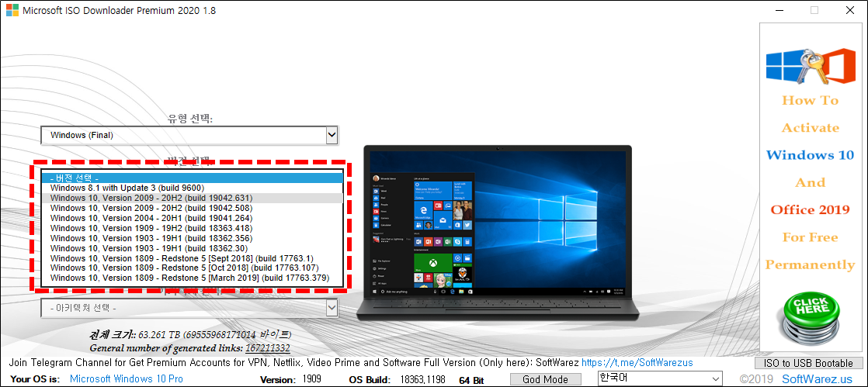Click 'Office 2019' ad text

coord(810,210)
